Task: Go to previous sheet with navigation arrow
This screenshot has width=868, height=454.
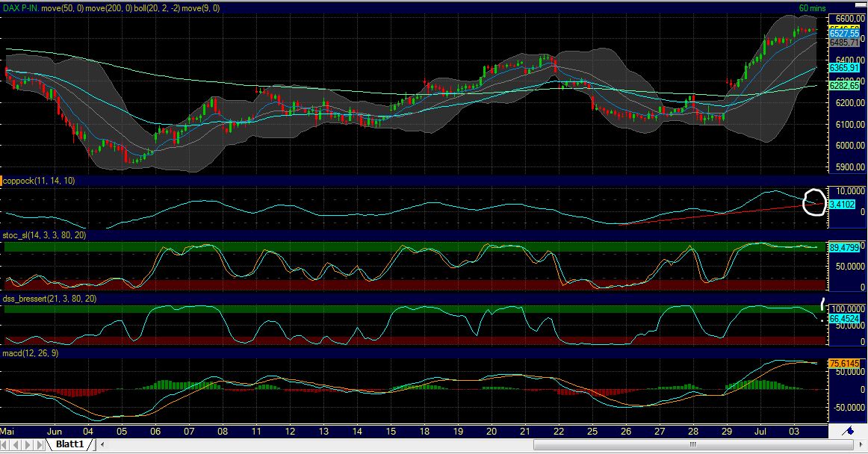Action: coord(16,444)
